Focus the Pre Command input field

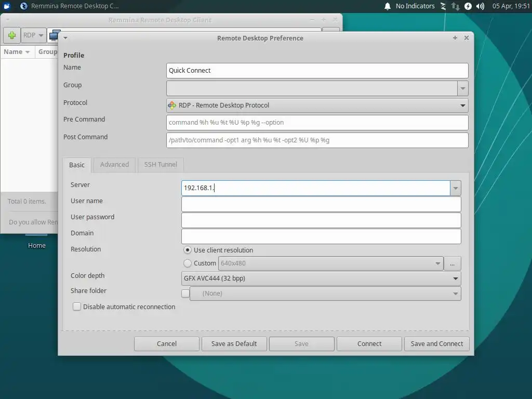click(x=317, y=123)
